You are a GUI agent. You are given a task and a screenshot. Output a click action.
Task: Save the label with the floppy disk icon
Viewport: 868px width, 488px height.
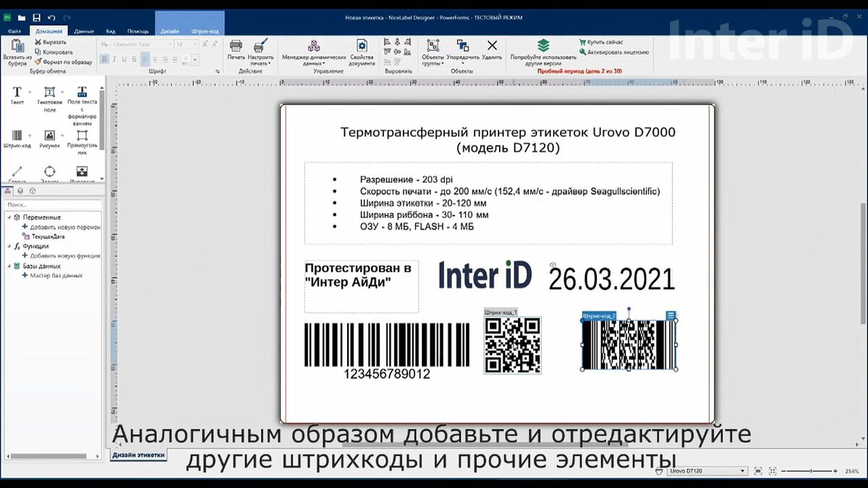pos(36,17)
